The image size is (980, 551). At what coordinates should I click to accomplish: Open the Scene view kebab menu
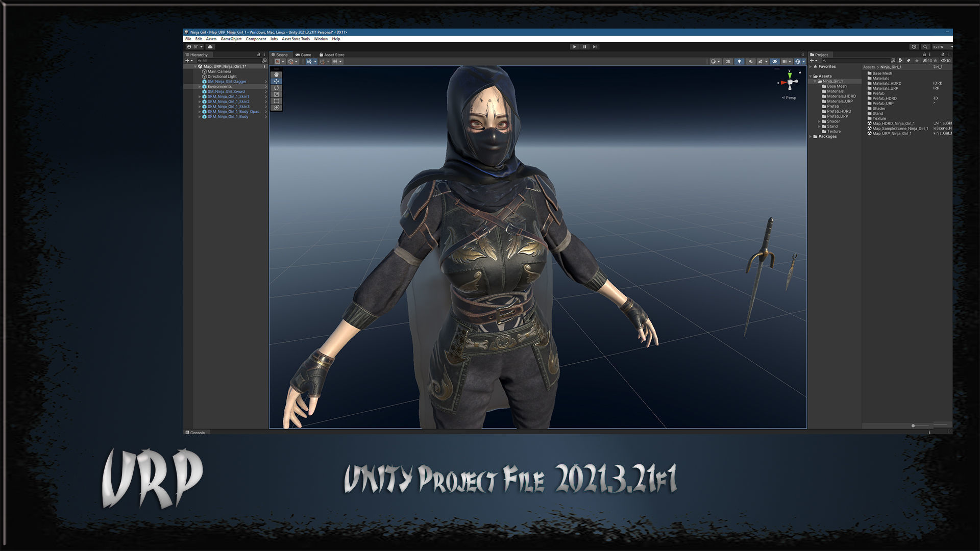[803, 55]
